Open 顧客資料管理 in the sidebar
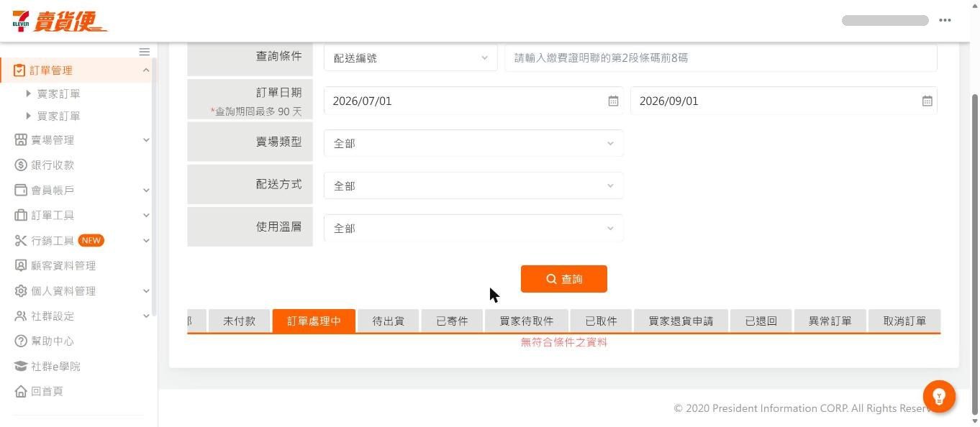 click(x=63, y=265)
